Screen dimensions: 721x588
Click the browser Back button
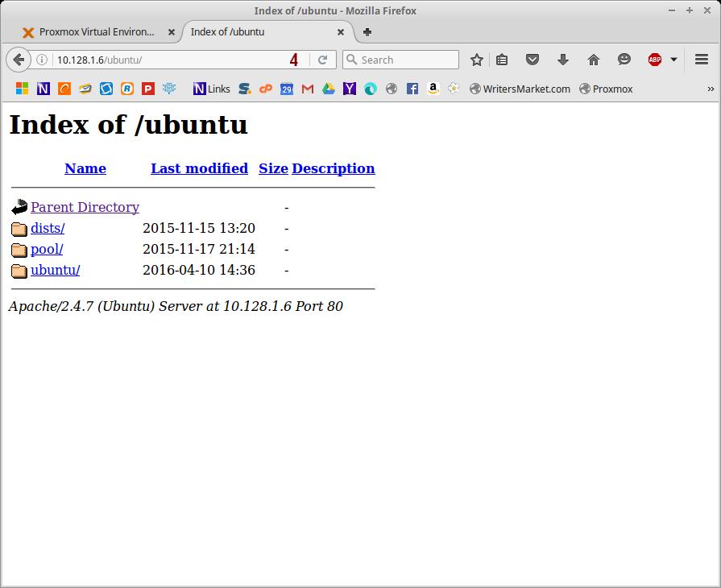coord(19,60)
